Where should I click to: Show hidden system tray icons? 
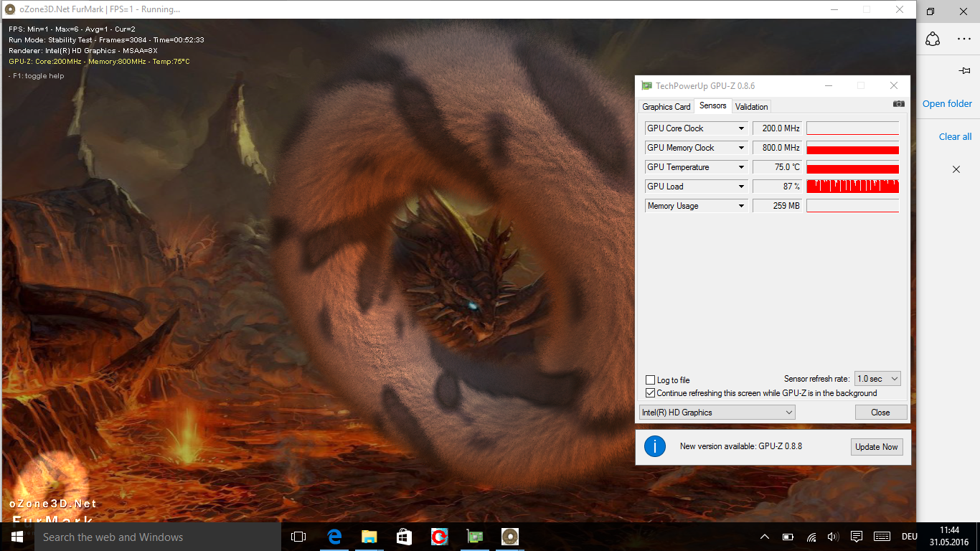tap(765, 537)
